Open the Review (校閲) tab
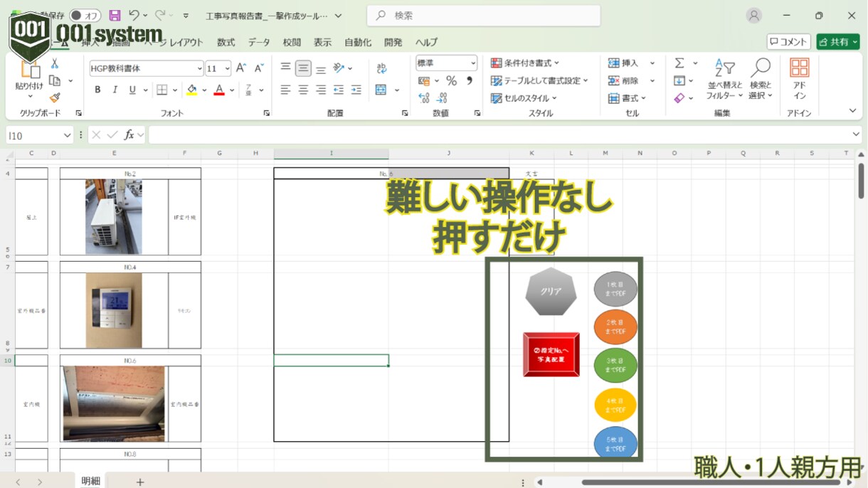Viewport: 868px width, 488px height. click(292, 43)
